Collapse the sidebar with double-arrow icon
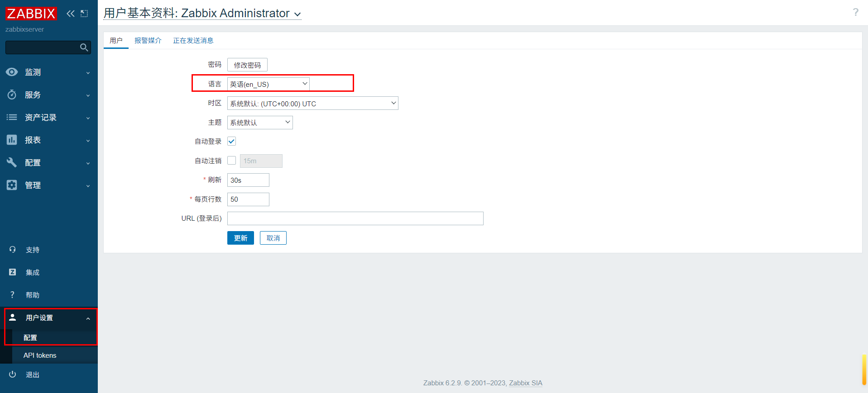The width and height of the screenshot is (868, 393). (71, 14)
